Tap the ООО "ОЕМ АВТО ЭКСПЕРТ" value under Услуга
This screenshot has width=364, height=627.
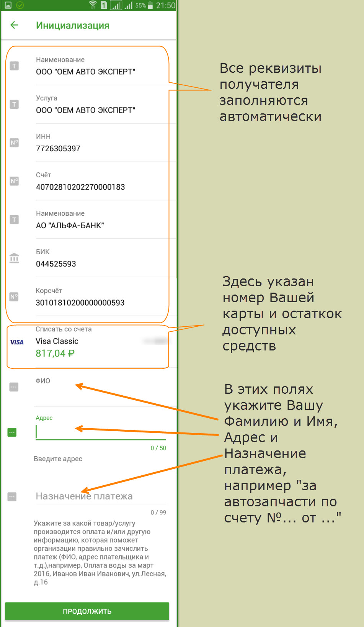86,110
